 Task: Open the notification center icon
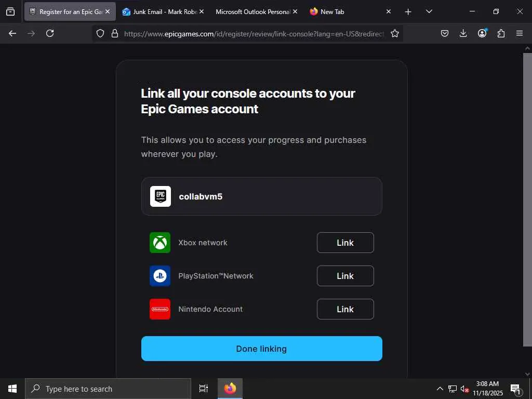[x=515, y=389]
